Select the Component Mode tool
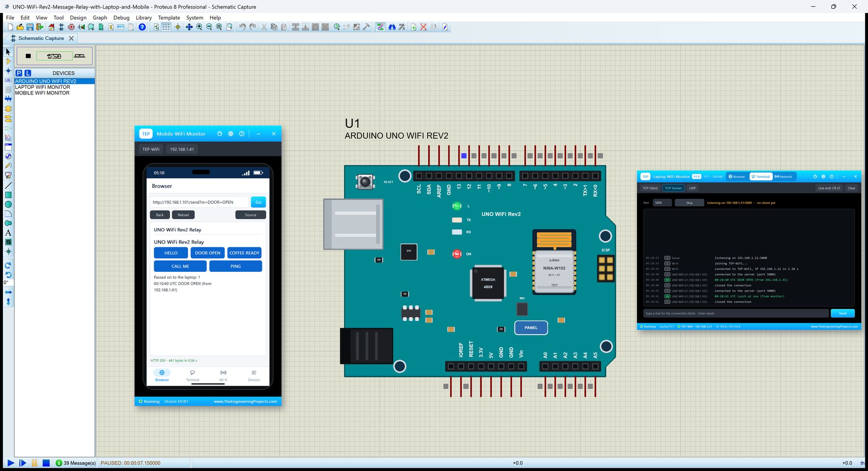This screenshot has width=868, height=471. pos(8,61)
